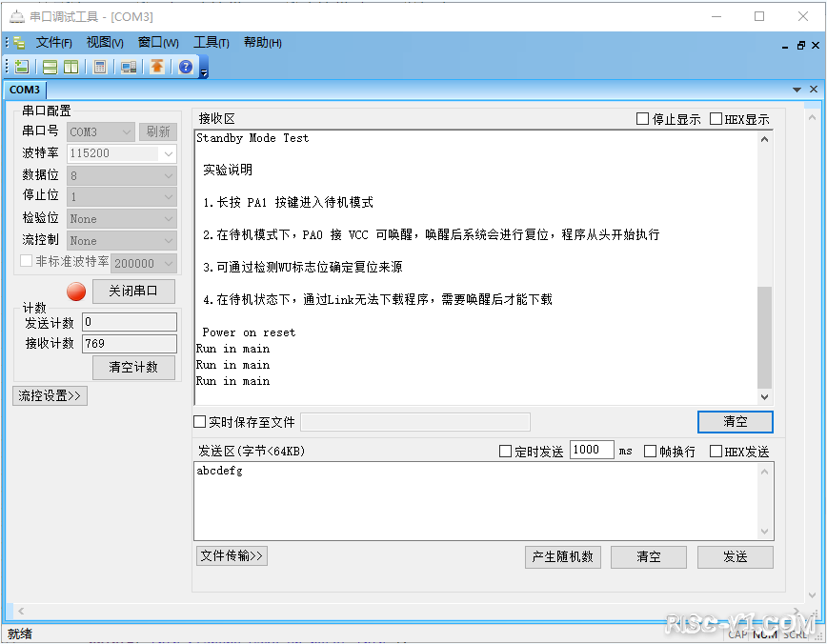This screenshot has width=827, height=644.
Task: Toggle 非标准波特率 checkbox
Action: (26, 261)
